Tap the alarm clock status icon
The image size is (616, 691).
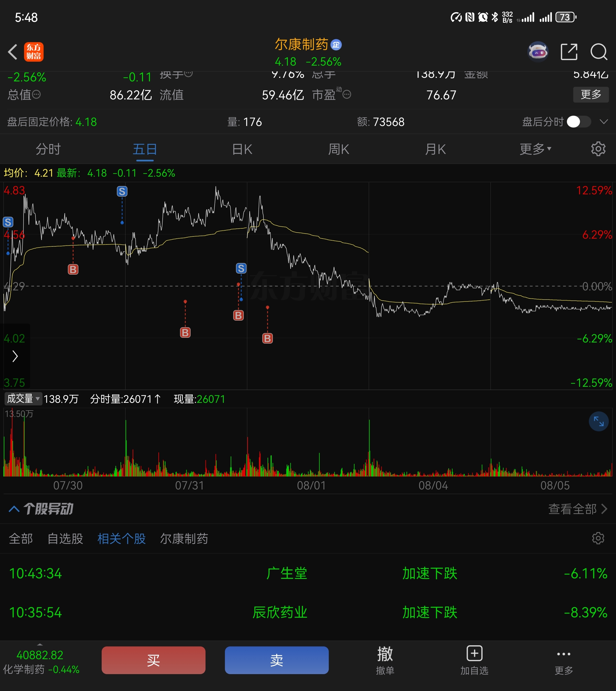point(483,17)
